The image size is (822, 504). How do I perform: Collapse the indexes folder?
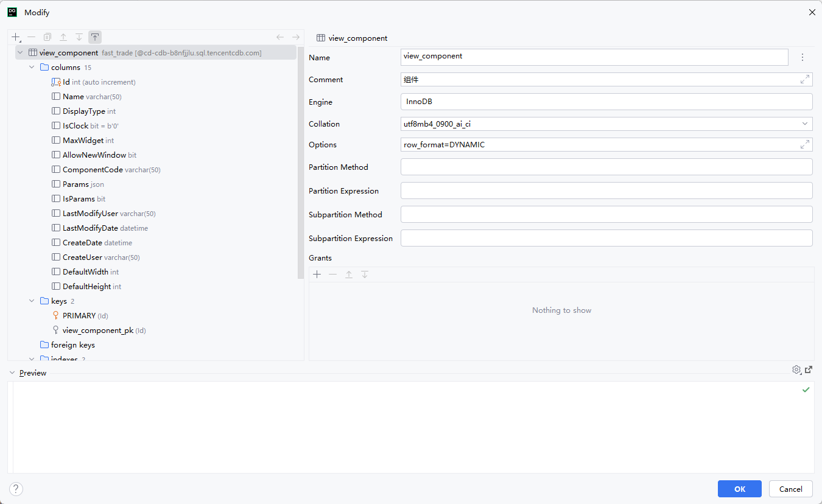tap(32, 359)
